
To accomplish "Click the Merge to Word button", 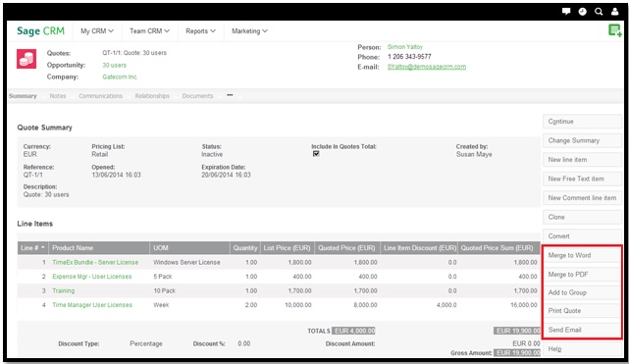I will point(582,255).
